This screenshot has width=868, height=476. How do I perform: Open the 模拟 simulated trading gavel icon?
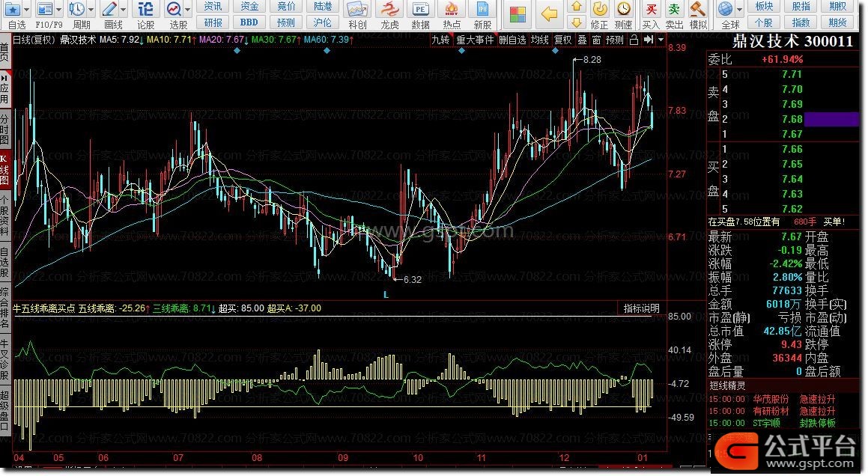click(x=698, y=10)
